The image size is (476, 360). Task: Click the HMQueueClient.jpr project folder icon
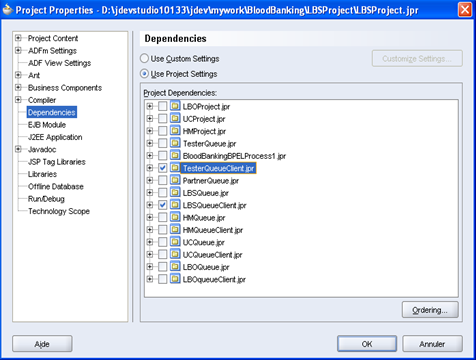click(175, 229)
